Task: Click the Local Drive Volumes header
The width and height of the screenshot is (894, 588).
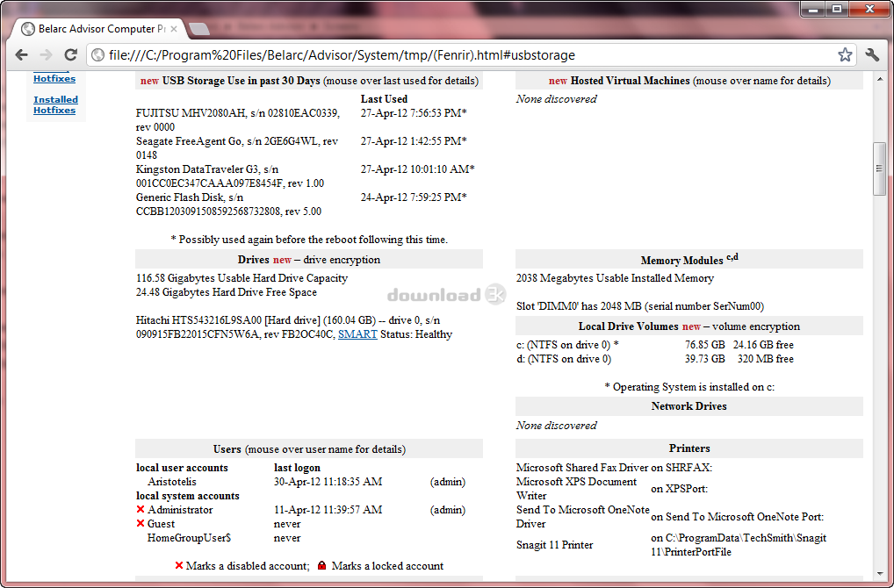Action: 689,326
